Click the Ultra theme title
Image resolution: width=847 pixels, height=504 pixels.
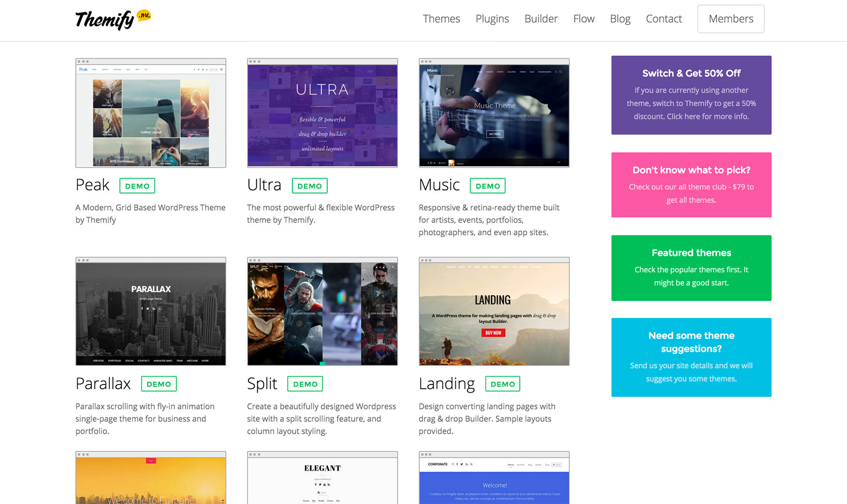click(x=264, y=185)
